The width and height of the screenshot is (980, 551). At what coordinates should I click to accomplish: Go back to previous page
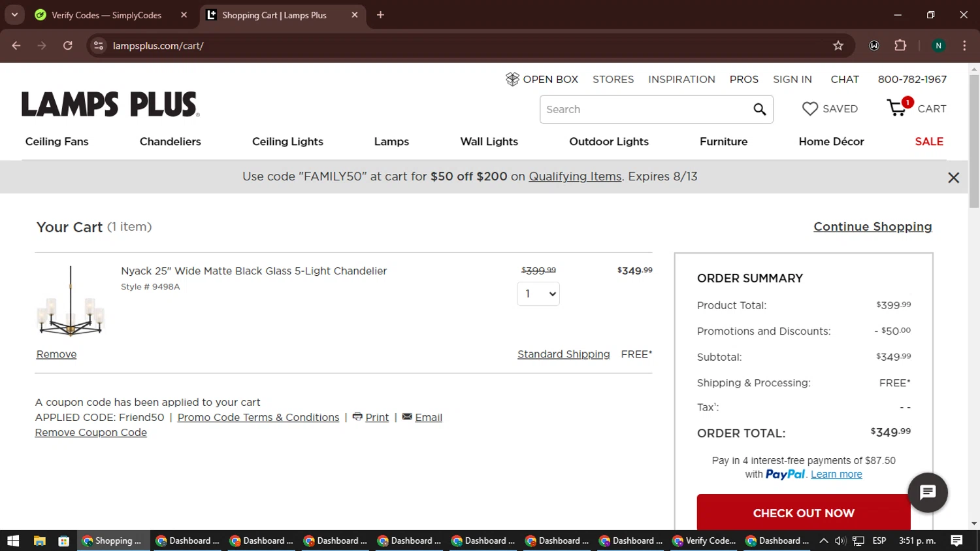(x=16, y=46)
